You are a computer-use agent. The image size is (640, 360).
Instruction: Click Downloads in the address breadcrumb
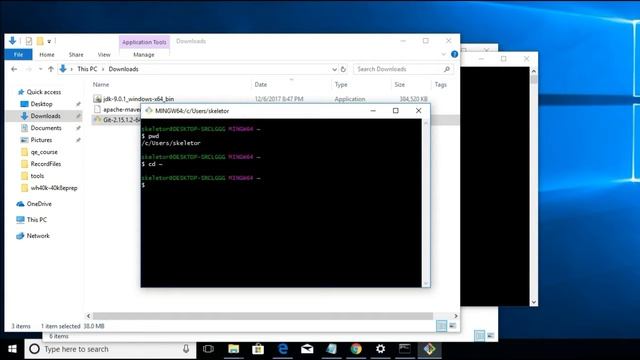click(123, 69)
